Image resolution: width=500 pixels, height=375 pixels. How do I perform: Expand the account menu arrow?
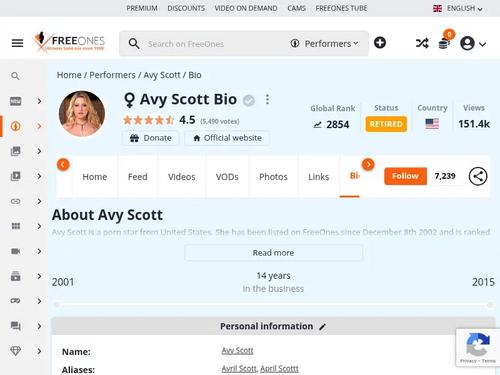pos(482,44)
